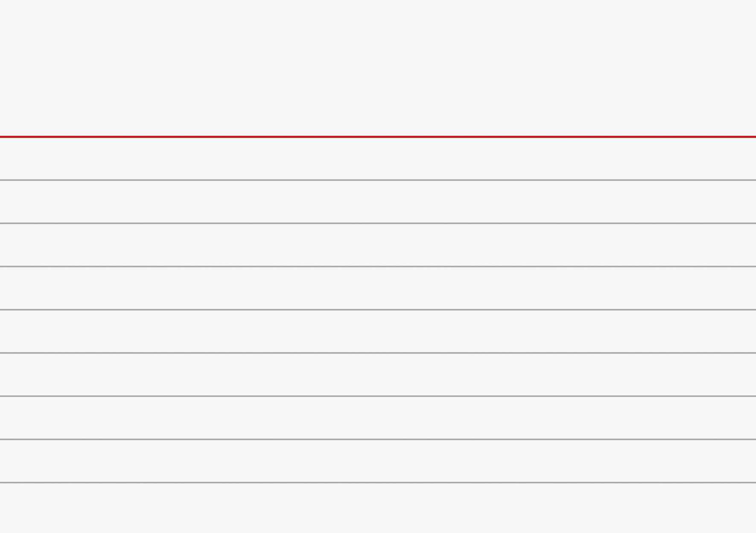The width and height of the screenshot is (756, 533).
Task: Click the row between first and second gray lines
Action: pos(378,202)
